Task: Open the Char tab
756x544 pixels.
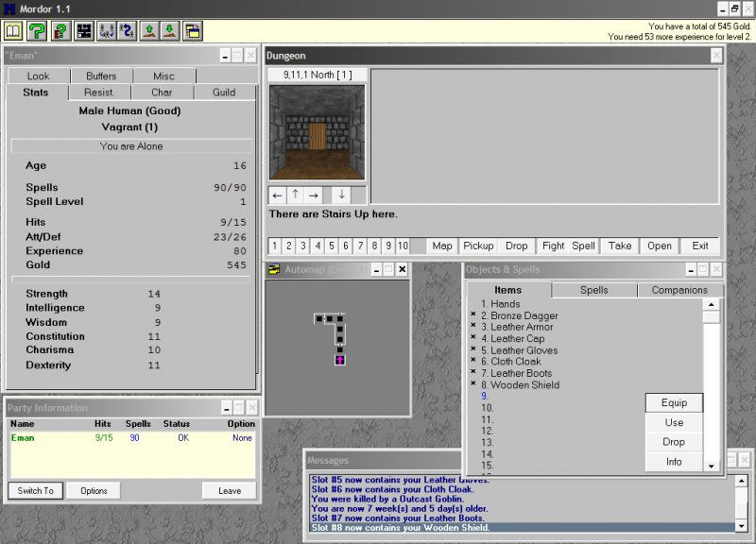Action: point(162,93)
